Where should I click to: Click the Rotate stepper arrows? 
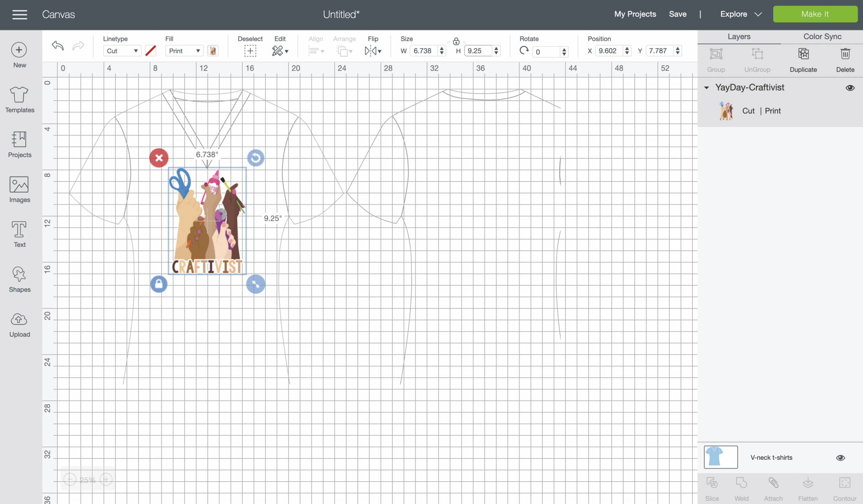(x=564, y=52)
